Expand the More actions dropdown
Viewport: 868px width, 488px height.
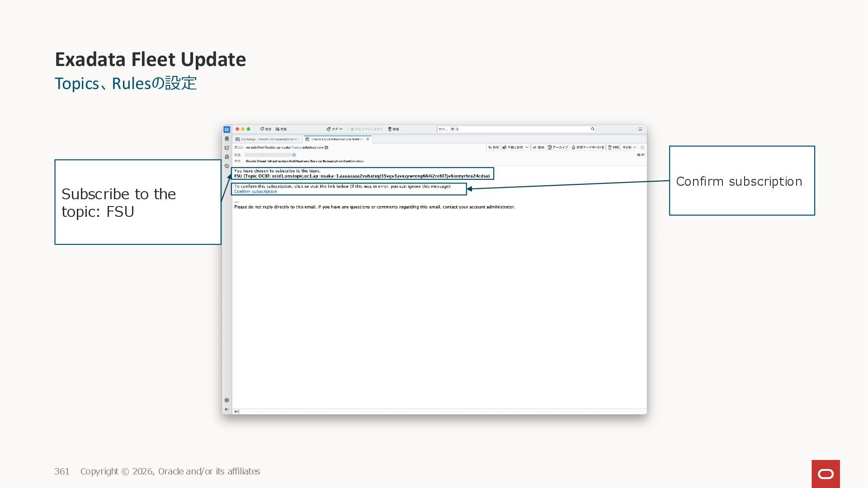[629, 147]
